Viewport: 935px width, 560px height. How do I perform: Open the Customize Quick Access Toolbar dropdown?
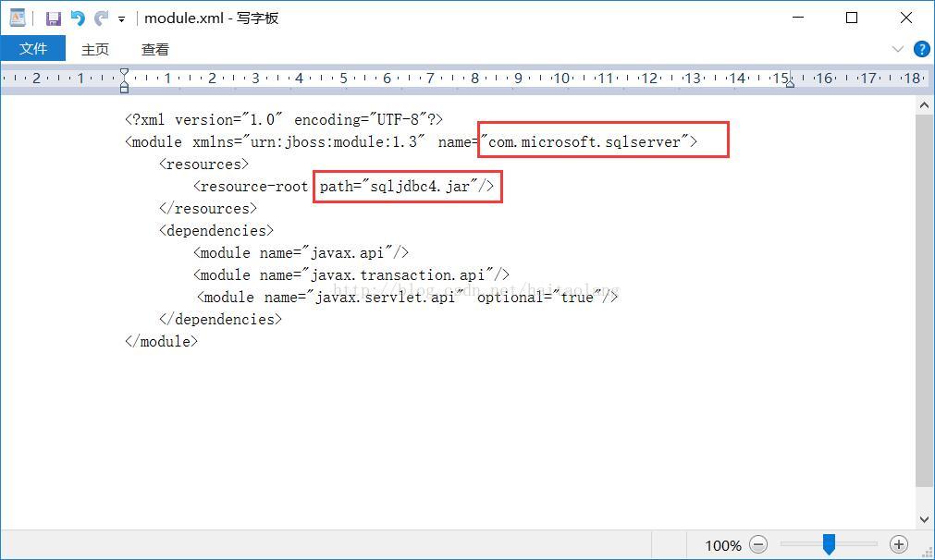click(x=122, y=19)
